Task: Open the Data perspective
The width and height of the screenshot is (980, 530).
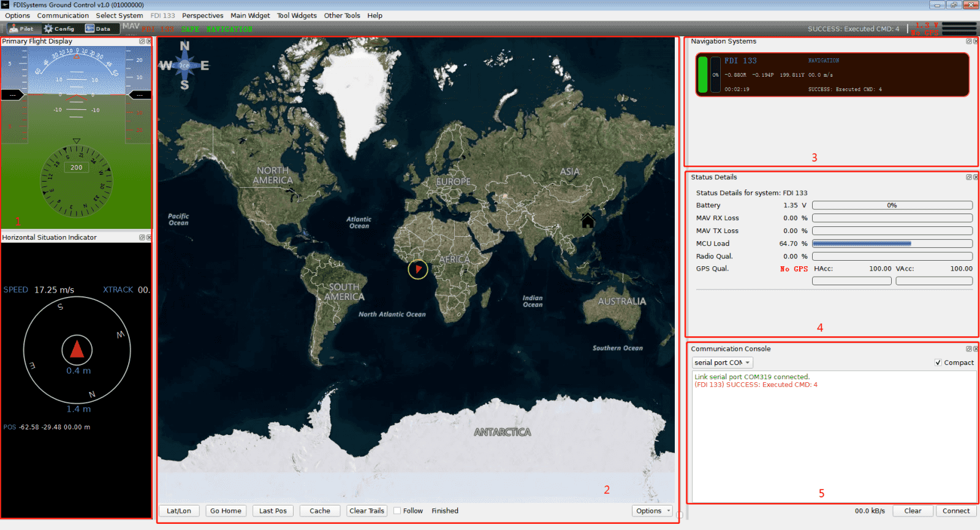Action: pos(98,29)
